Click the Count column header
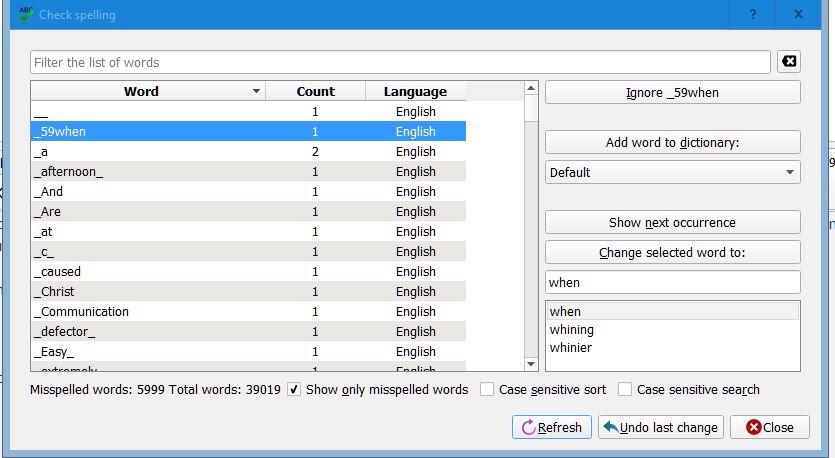This screenshot has height=458, width=835. click(315, 91)
